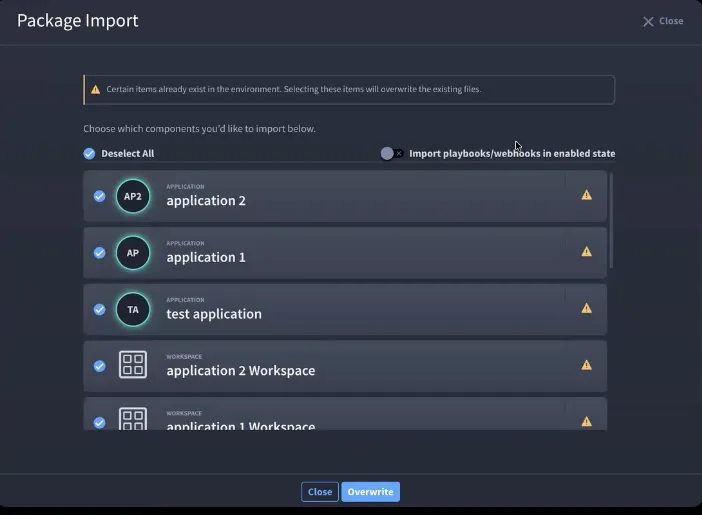Uncheck the Deselect All checkbox
The image size is (702, 515).
[x=89, y=154]
